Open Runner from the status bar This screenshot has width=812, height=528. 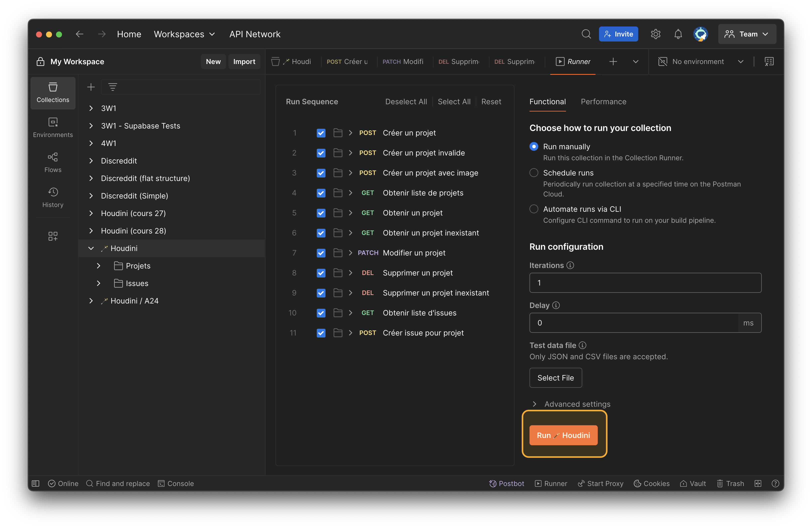click(551, 483)
